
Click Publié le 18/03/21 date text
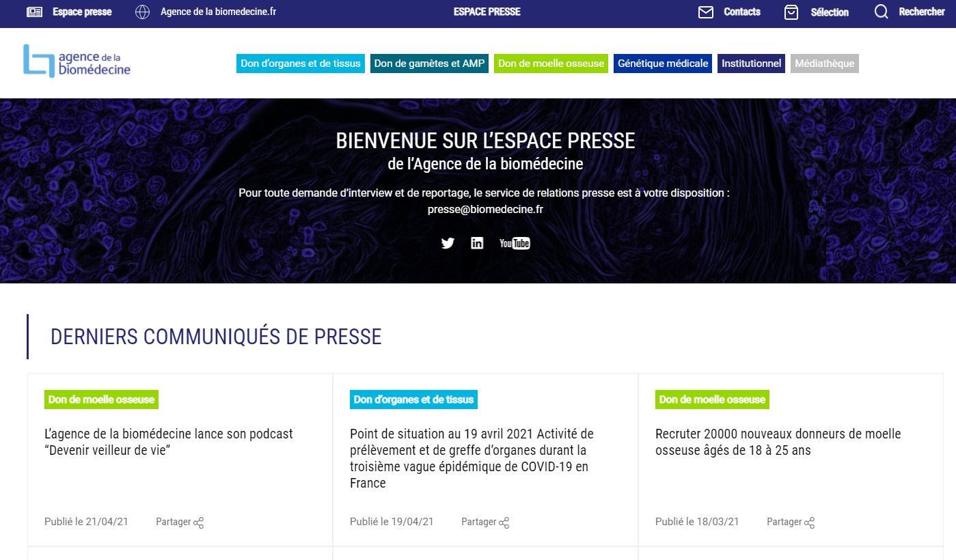(x=697, y=522)
